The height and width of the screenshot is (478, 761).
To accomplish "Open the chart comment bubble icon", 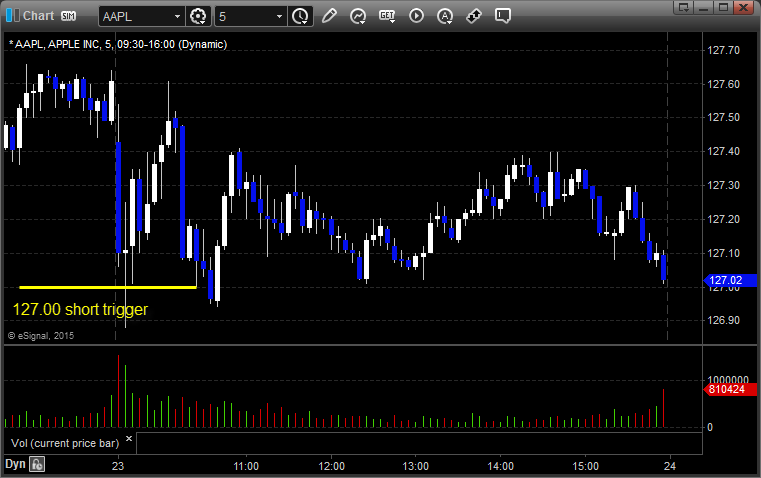I will [503, 16].
